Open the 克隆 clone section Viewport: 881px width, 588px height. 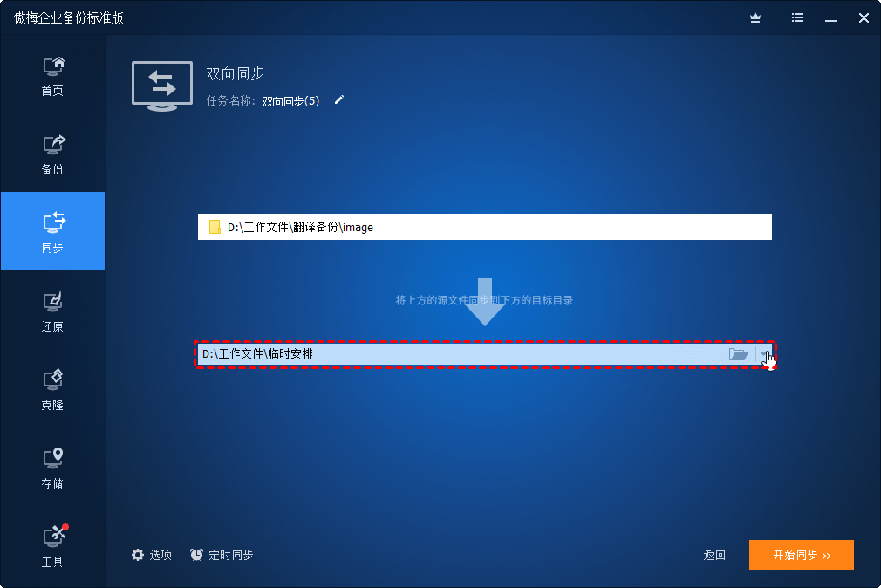53,390
